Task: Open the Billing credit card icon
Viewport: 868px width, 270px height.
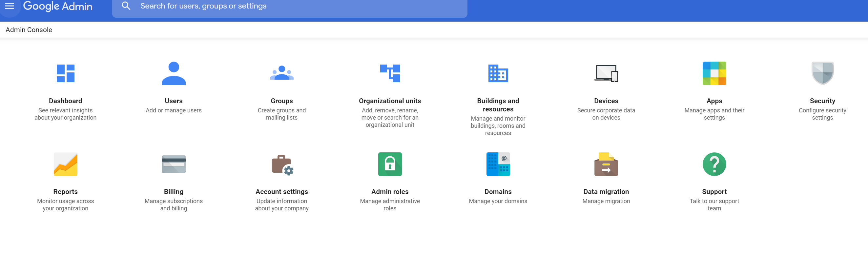Action: 174,164
